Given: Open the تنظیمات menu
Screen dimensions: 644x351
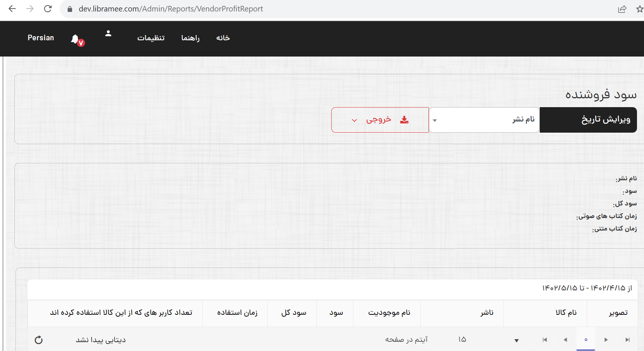Looking at the screenshot, I should pos(151,38).
